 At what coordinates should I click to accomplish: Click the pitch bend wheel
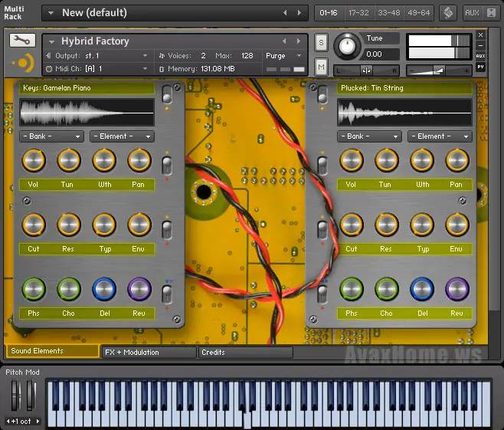point(15,396)
